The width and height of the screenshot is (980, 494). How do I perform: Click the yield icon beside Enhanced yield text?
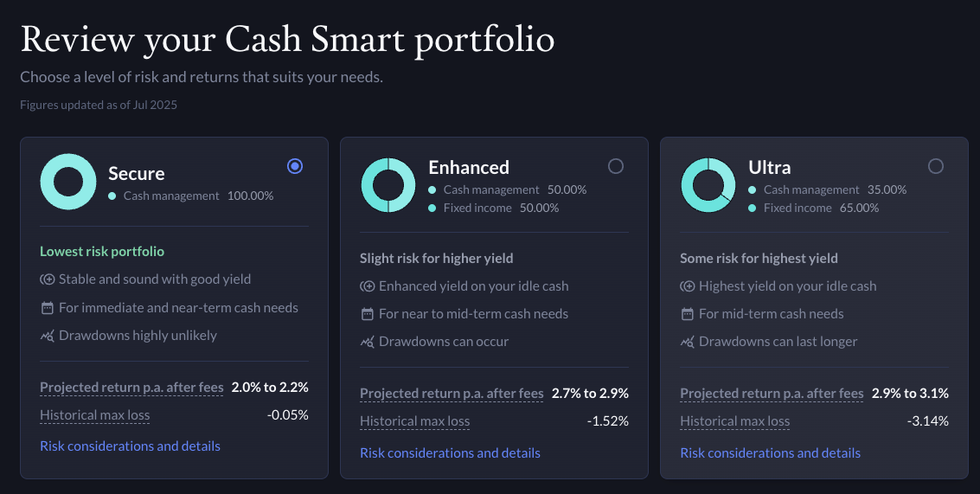coord(368,286)
